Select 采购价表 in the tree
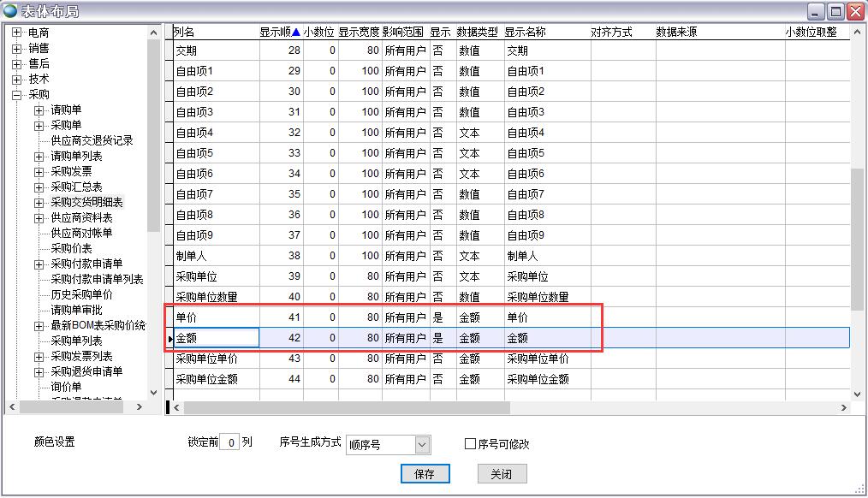Image resolution: width=868 pixels, height=498 pixels. pos(71,248)
